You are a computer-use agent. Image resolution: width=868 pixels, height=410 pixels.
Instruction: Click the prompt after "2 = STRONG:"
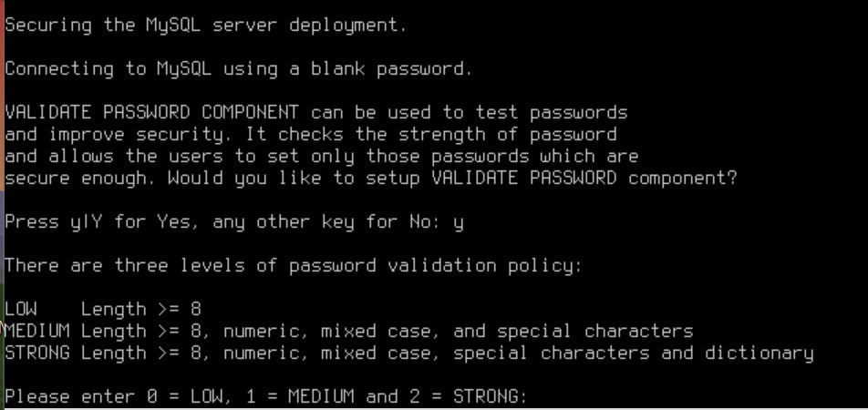click(x=538, y=396)
